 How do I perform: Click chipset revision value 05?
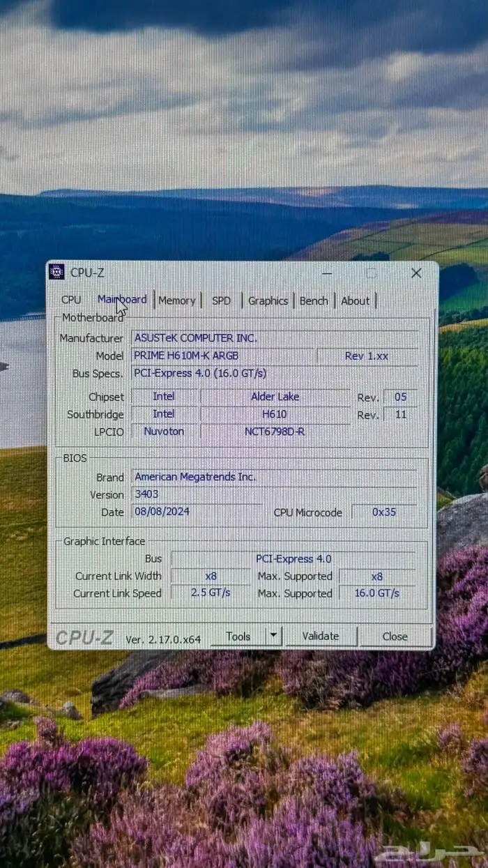pyautogui.click(x=400, y=397)
